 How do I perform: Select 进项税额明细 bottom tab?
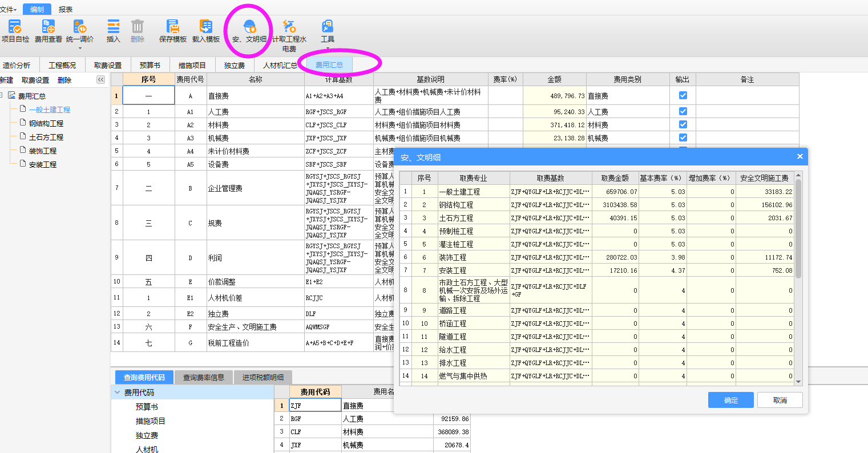pos(263,377)
